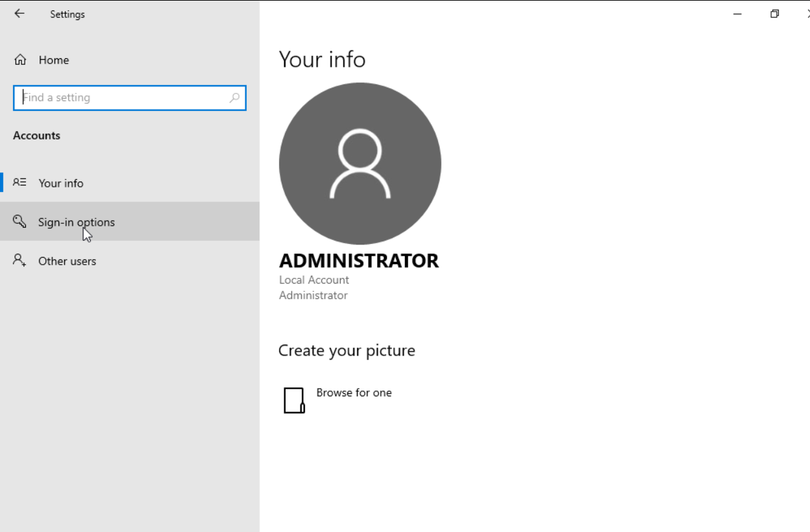
Task: Click the magnifier icon in search box
Action: coord(234,98)
